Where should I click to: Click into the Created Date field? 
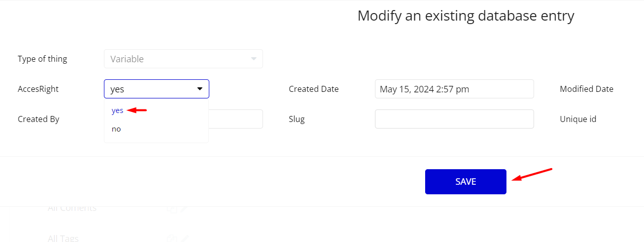coord(454,89)
